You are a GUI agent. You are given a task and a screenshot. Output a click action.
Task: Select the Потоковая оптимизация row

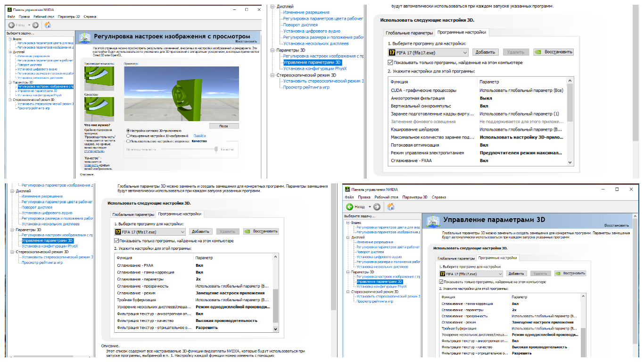coord(477,145)
